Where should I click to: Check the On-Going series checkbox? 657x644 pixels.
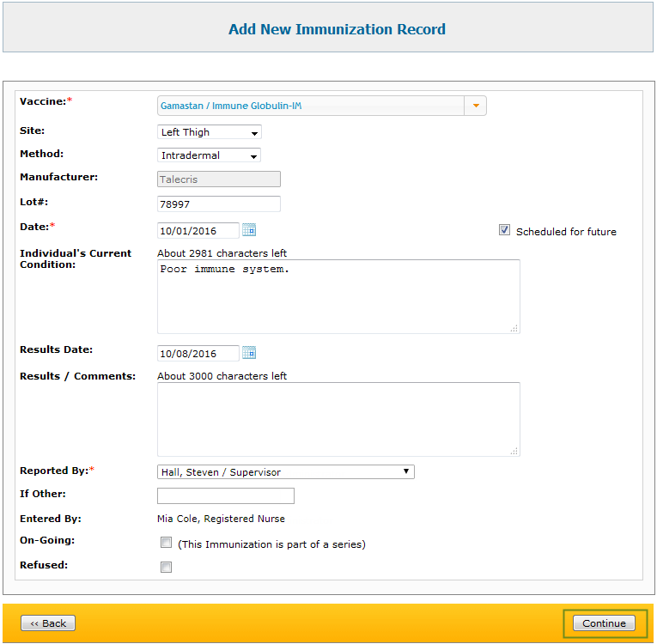166,543
